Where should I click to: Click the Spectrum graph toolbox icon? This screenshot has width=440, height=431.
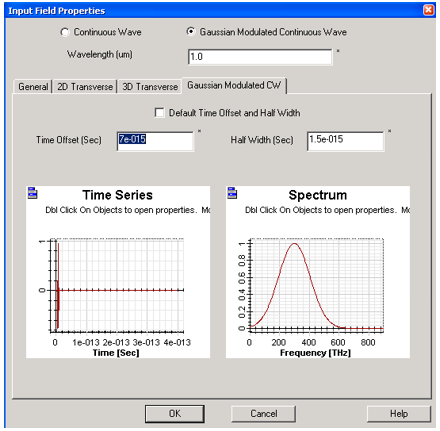click(x=232, y=193)
